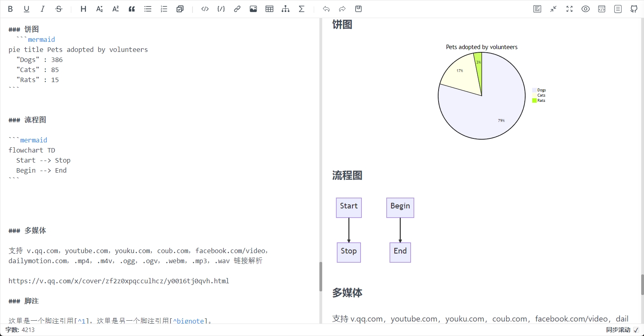Insert an unordered bullet list
The height and width of the screenshot is (336, 644).
pos(148,9)
